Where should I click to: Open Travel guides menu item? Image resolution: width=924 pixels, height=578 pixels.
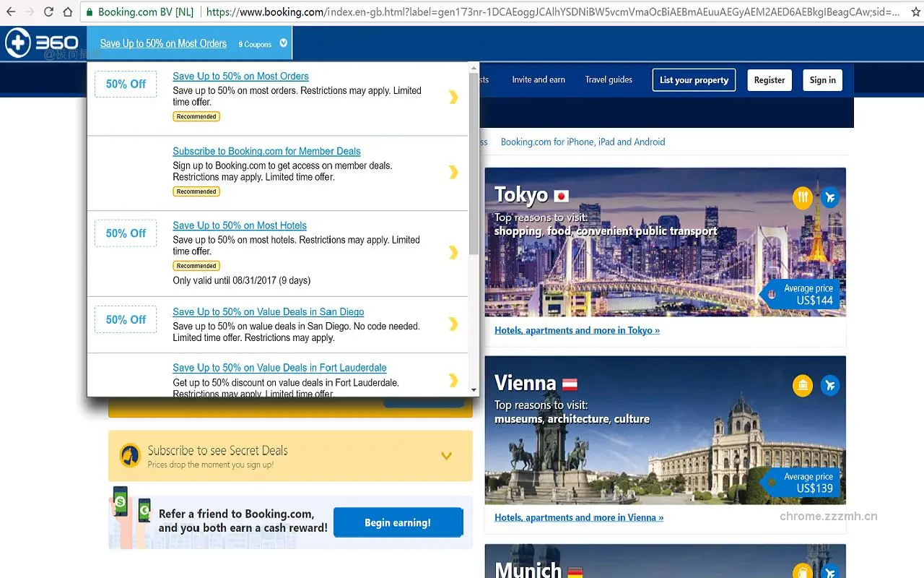tap(609, 80)
